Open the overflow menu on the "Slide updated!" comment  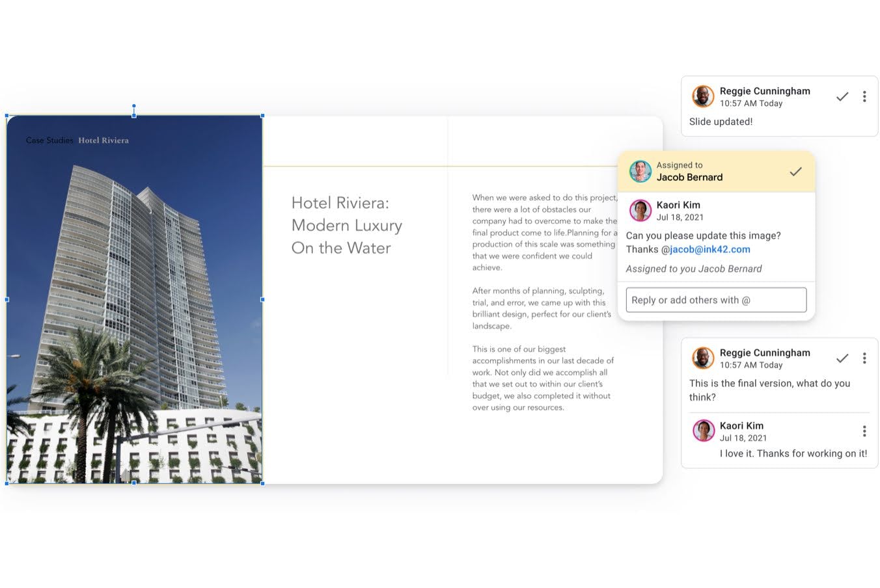pos(865,96)
